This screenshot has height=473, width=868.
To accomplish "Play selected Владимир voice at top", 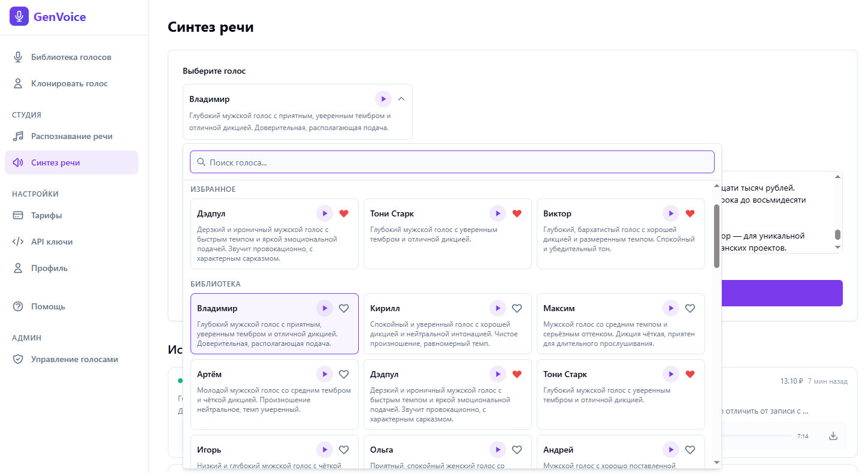I will click(x=383, y=99).
